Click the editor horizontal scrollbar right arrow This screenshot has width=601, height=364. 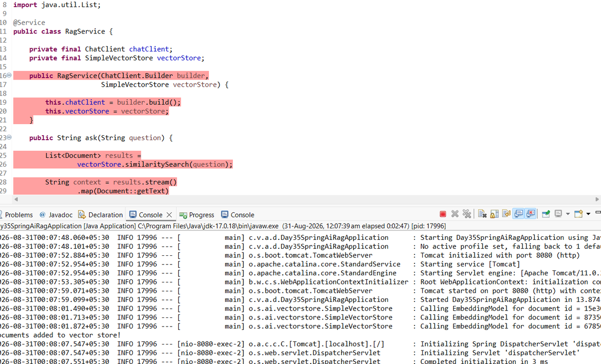pyautogui.click(x=596, y=200)
